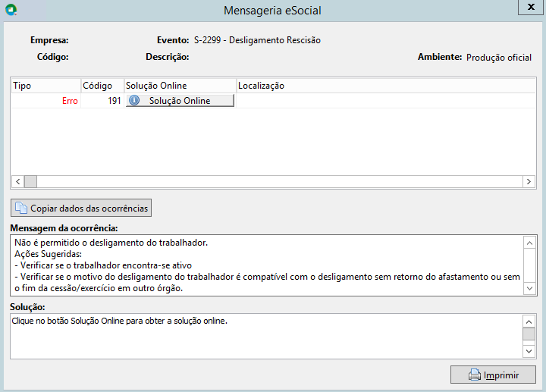
Task: Click the 'Código:' label under Empresa
Action: (53, 57)
